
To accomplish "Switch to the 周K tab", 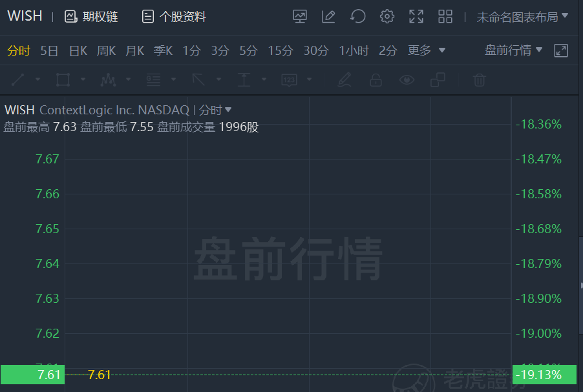I will pos(107,50).
